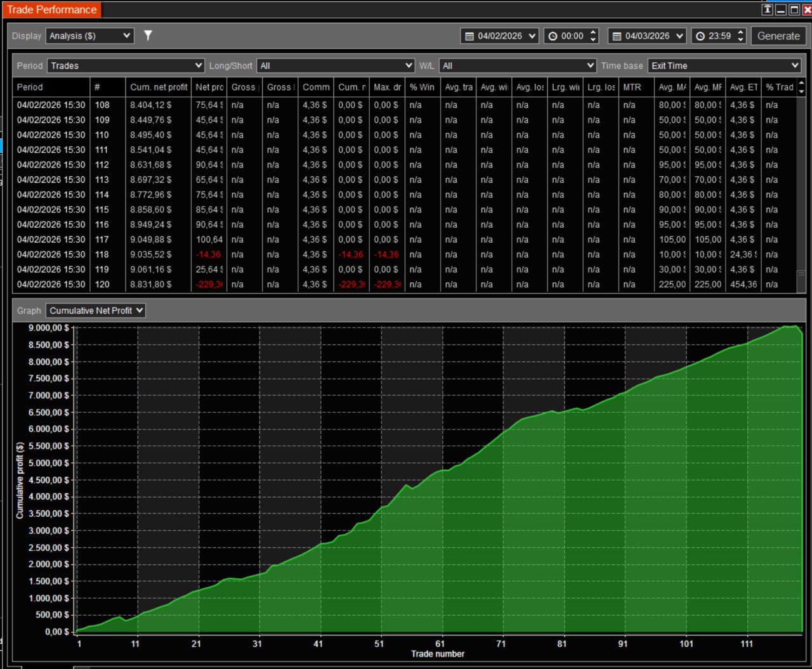Click the always-on-top pin icon in title bar
Image resolution: width=812 pixels, height=669 pixels.
[768, 10]
